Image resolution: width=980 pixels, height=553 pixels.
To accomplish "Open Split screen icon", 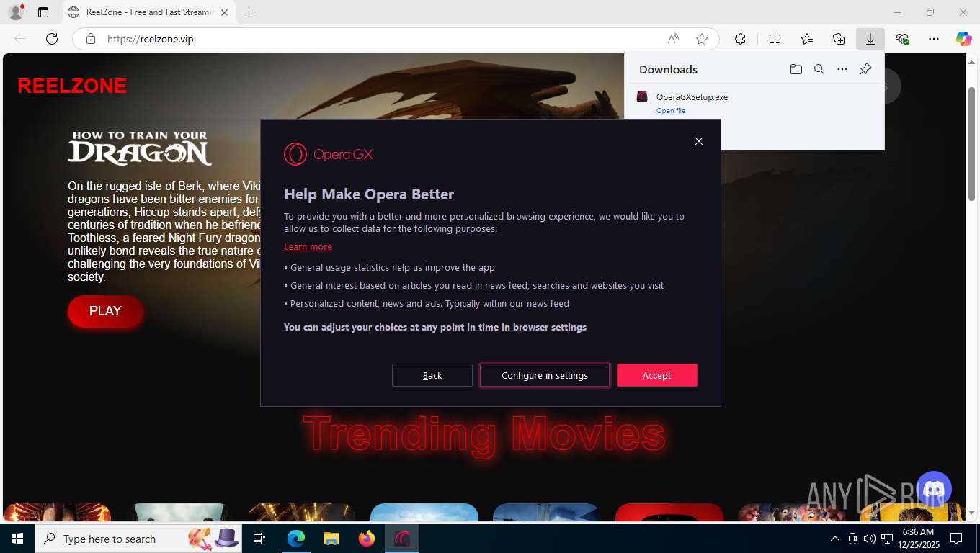I will (x=775, y=39).
